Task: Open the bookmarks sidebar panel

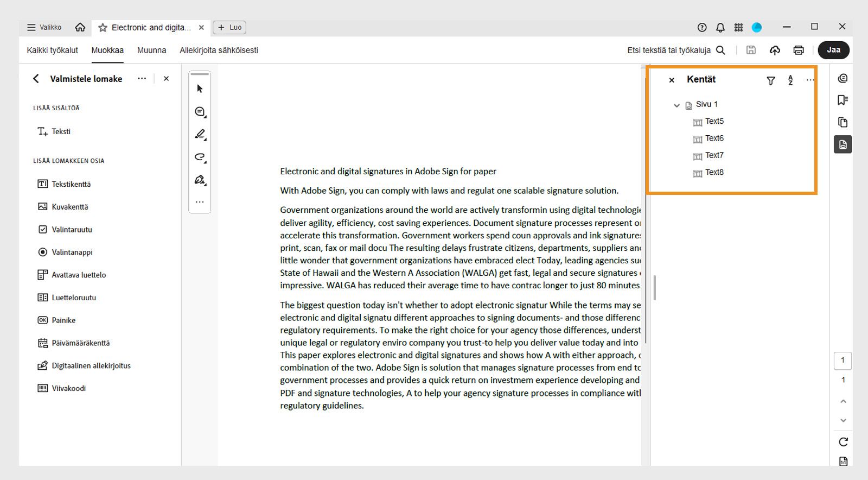Action: click(x=843, y=100)
